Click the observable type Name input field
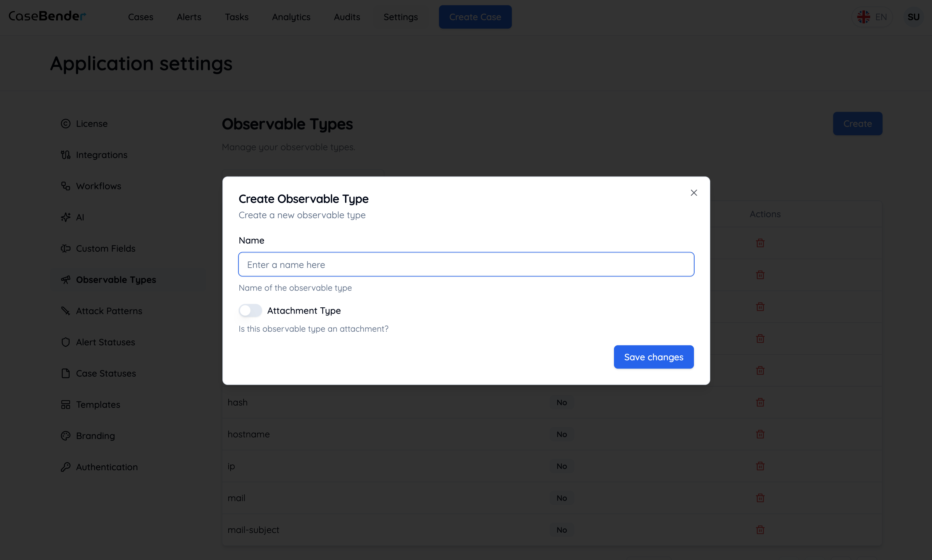This screenshot has width=932, height=560. pyautogui.click(x=466, y=264)
